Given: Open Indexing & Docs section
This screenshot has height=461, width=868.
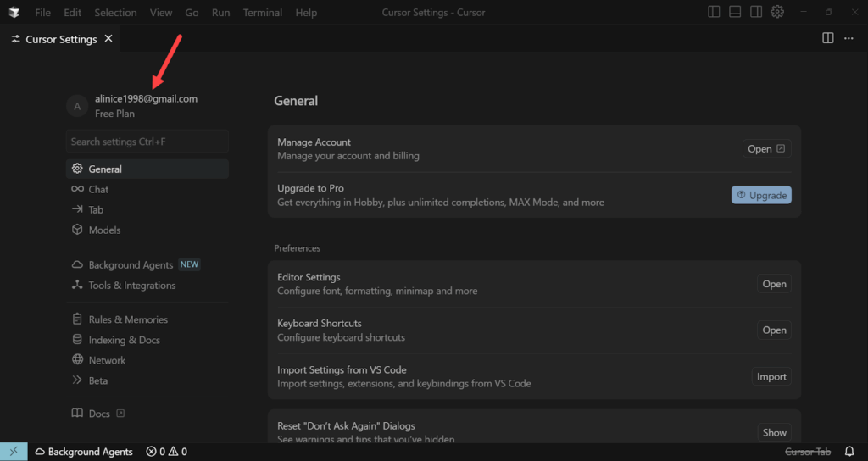Looking at the screenshot, I should (x=147, y=340).
